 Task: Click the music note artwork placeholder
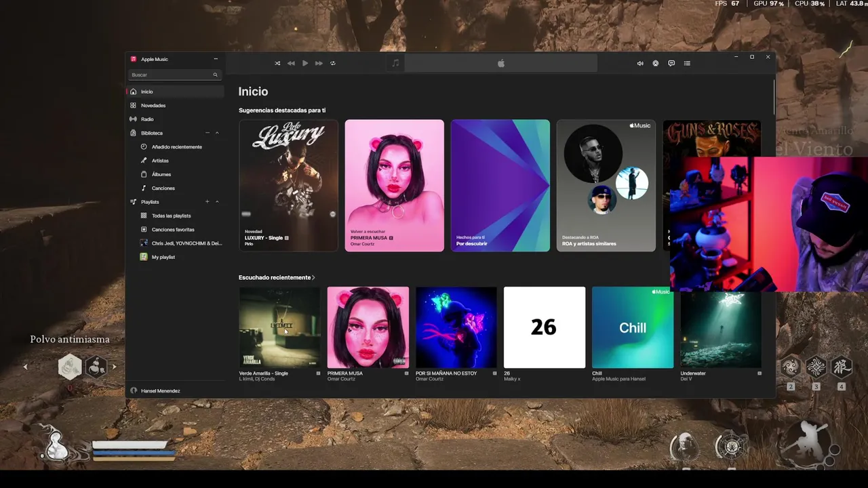pyautogui.click(x=396, y=63)
